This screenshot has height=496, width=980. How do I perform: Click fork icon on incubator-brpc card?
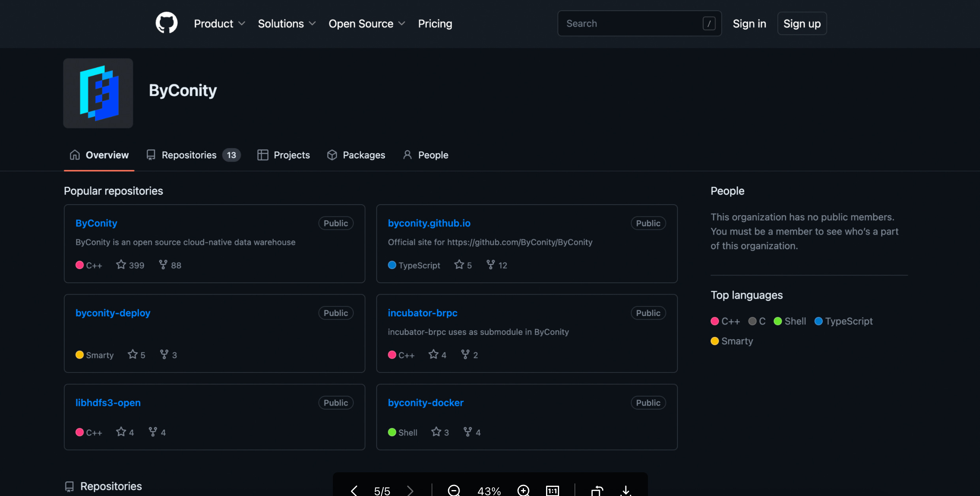click(x=465, y=354)
